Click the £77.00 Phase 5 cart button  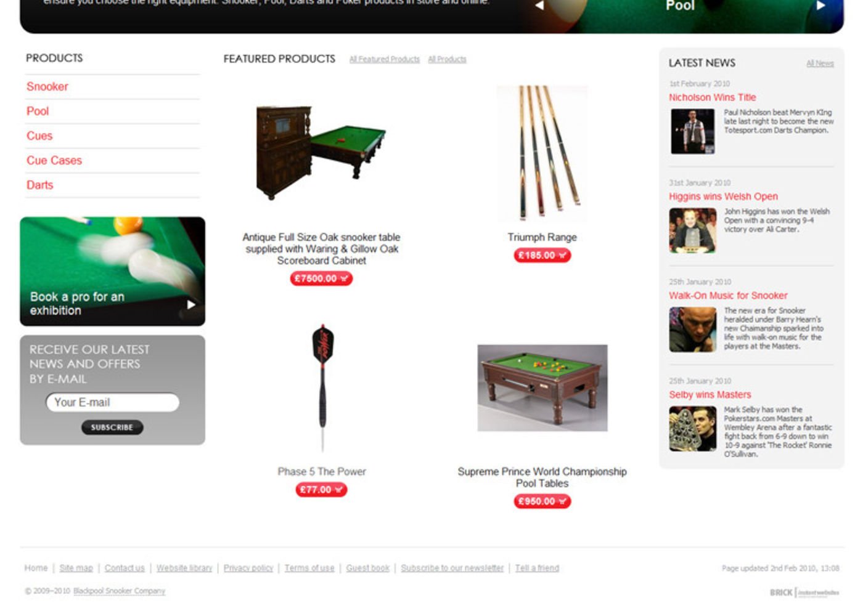(x=321, y=490)
